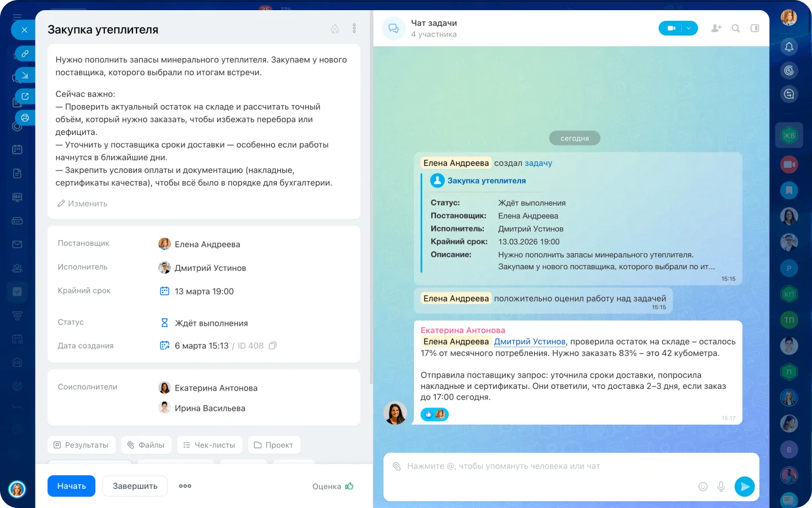
Task: Open notifications bell in the right sidebar
Action: coord(789,47)
